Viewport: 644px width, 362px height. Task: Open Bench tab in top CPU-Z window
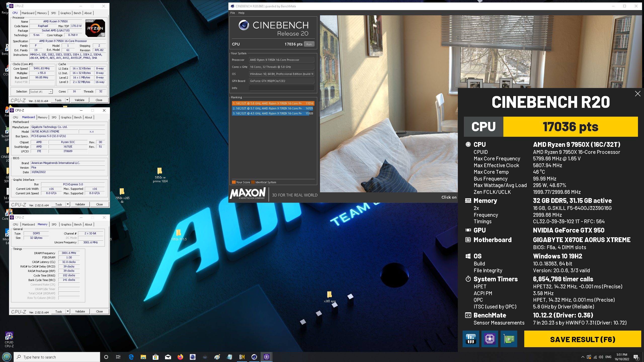[x=77, y=13]
